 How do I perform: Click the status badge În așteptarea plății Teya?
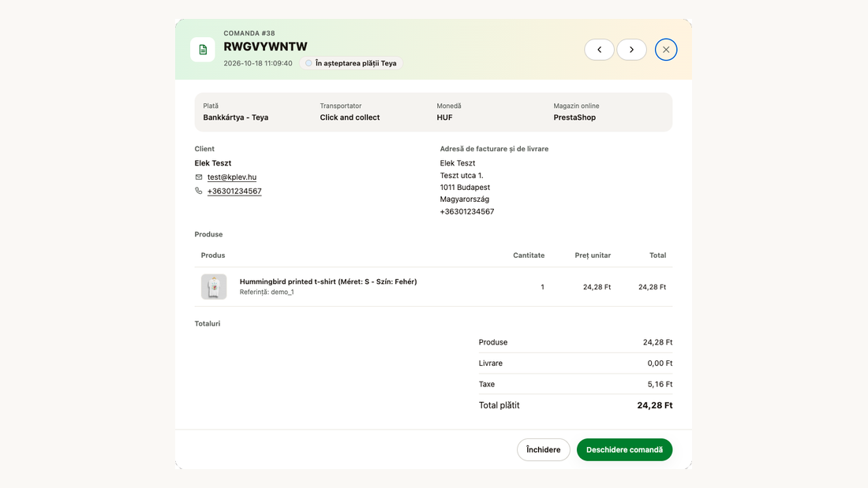point(351,63)
